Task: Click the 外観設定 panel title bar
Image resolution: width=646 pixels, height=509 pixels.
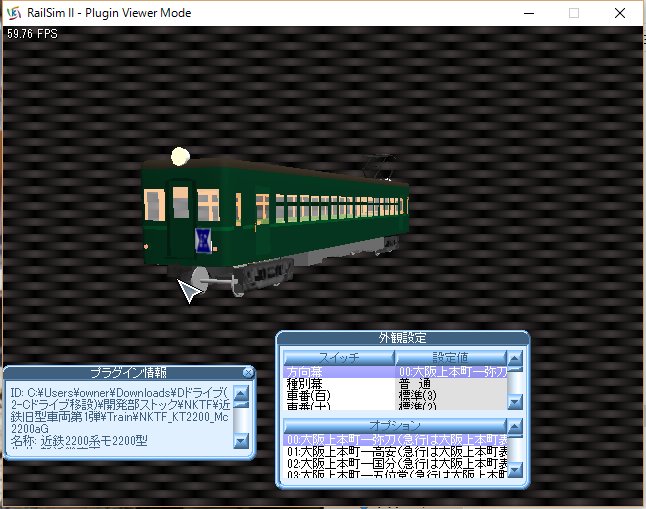Action: (403, 338)
